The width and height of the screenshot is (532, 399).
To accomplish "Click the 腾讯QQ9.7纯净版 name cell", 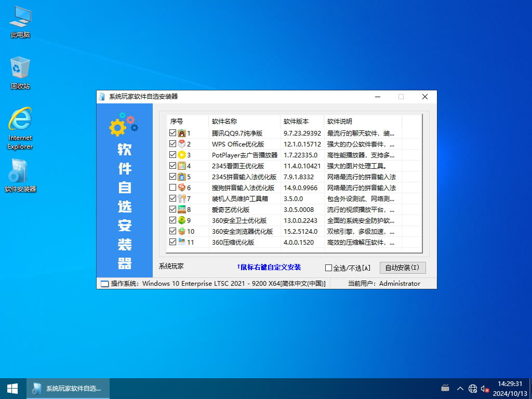I will point(237,134).
